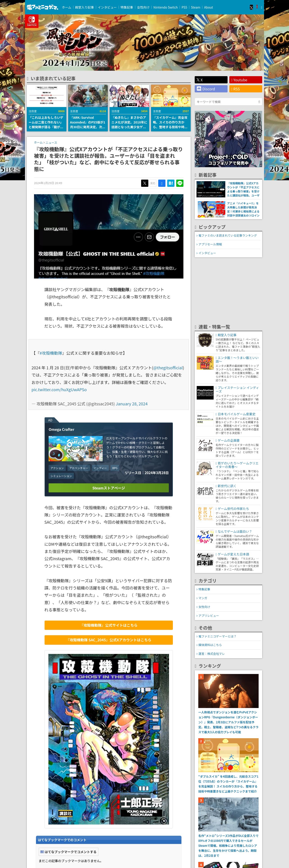Open the orange RSS sidebar button
289x868 pixels.
coord(246,89)
